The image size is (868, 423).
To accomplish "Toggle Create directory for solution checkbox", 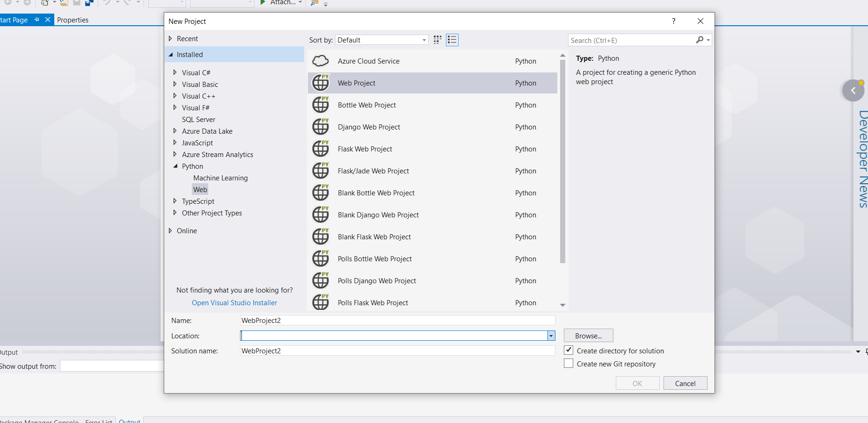I will coord(569,350).
